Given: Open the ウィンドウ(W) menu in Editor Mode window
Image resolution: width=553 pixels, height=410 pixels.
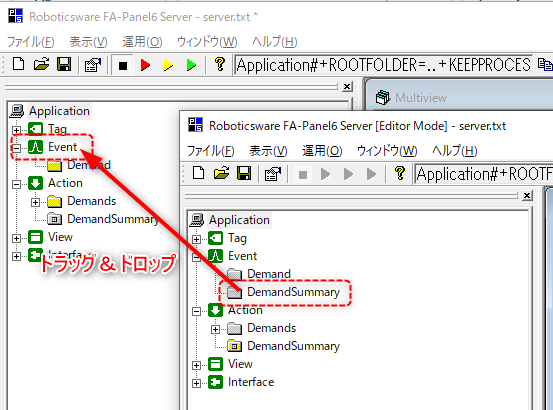Looking at the screenshot, I should tap(387, 151).
